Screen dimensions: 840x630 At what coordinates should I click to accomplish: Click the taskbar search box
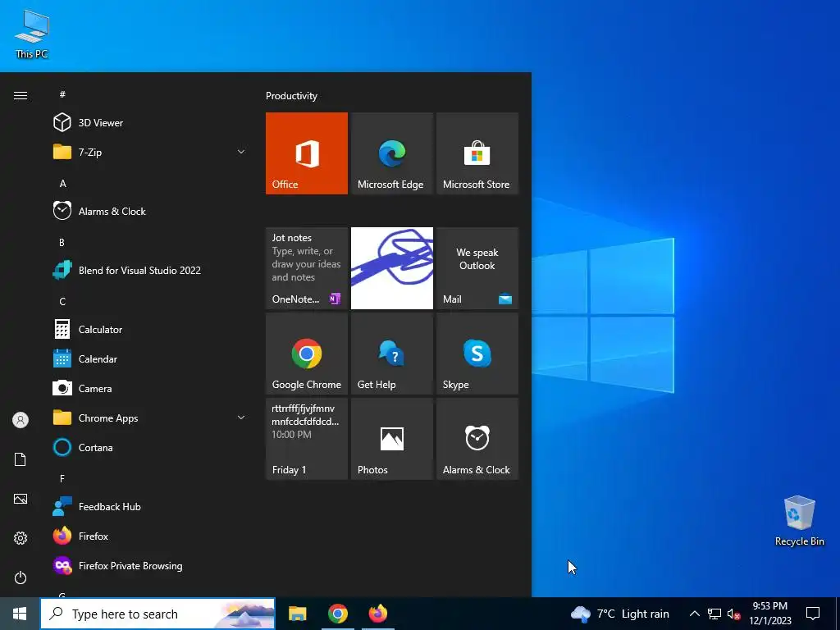[157, 614]
